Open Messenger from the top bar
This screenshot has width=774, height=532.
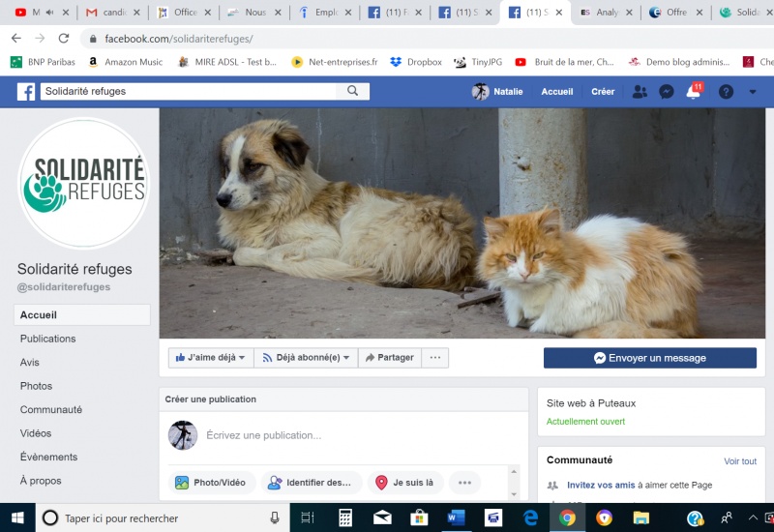pos(667,92)
